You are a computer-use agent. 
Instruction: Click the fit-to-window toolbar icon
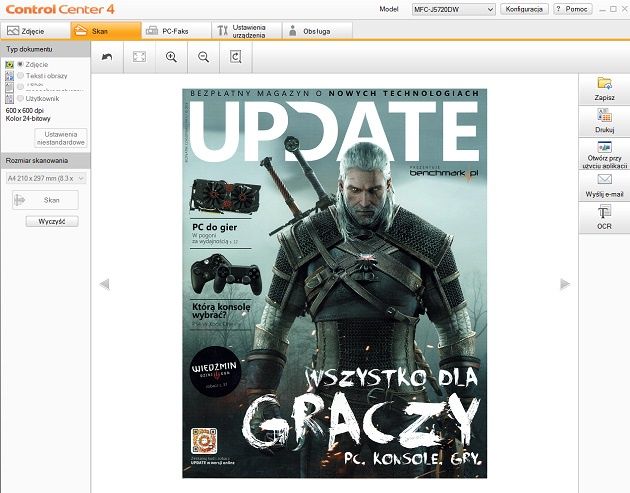[x=139, y=57]
